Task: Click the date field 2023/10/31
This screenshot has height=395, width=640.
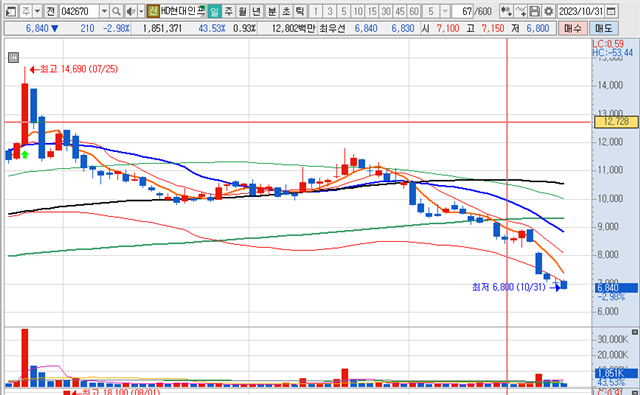Action: (581, 11)
